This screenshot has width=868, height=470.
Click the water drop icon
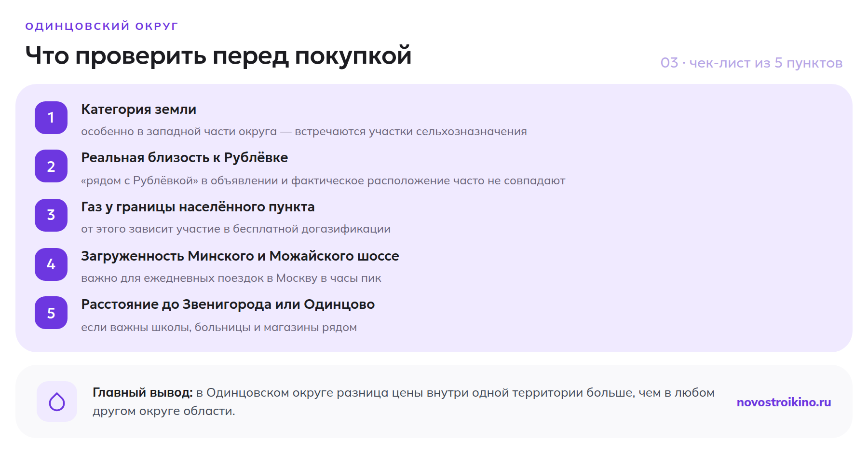point(57,401)
